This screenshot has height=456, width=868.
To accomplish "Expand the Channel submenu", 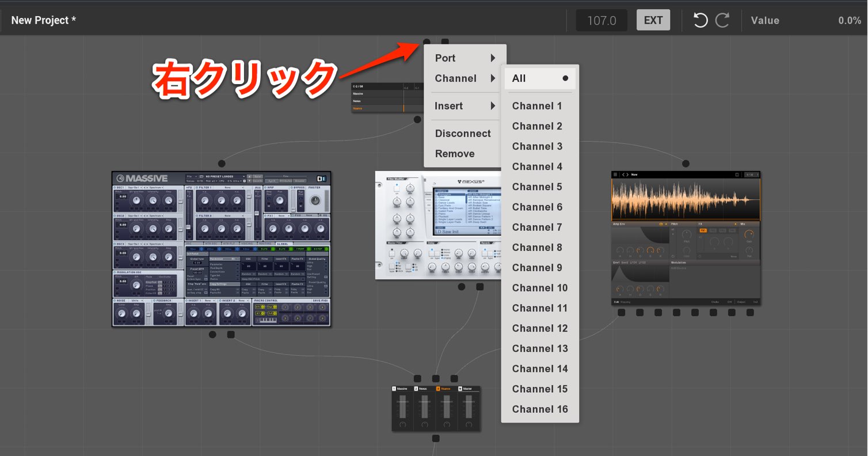I will 465,78.
